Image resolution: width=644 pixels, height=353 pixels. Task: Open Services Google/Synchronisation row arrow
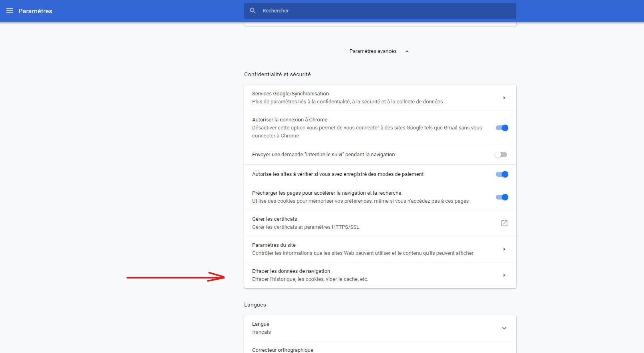coord(504,98)
